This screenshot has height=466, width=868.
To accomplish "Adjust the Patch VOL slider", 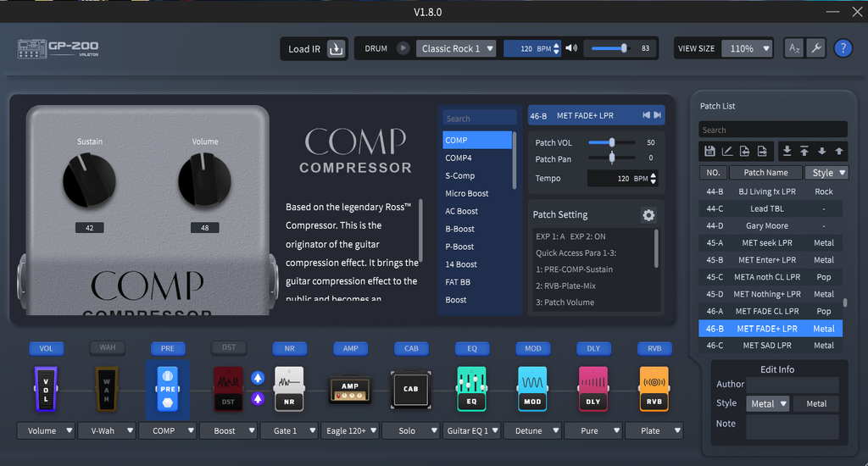I will pyautogui.click(x=612, y=142).
